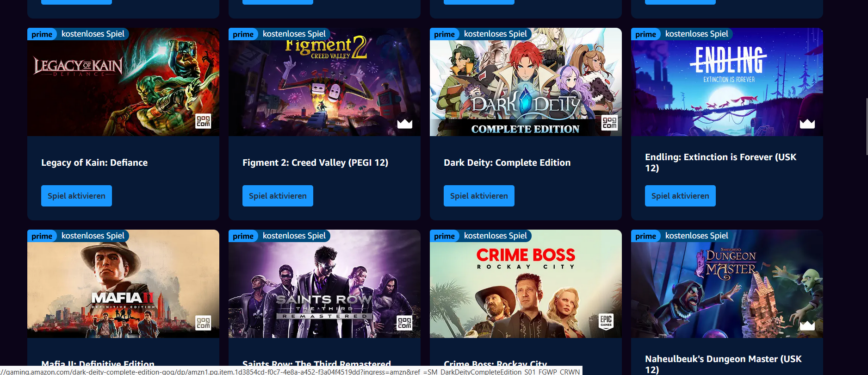Open Crime Boss Rockay City thumbnail
This screenshot has height=375, width=868.
526,284
